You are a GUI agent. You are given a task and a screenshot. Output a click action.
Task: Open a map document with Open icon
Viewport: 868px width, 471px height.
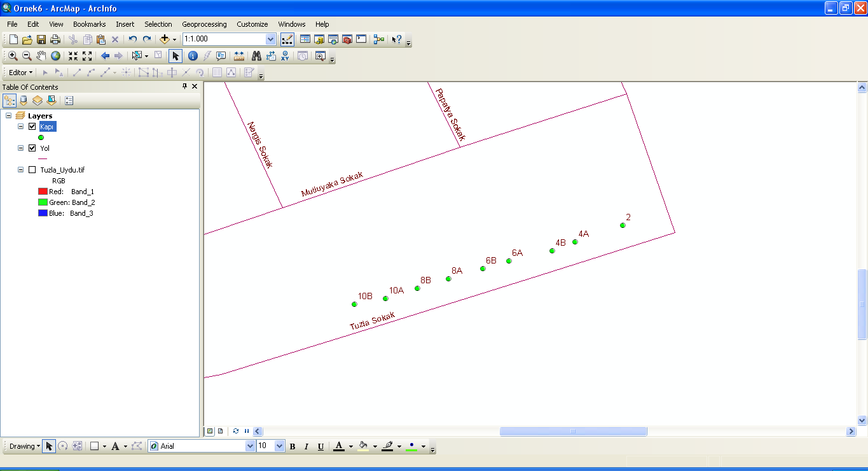[x=27, y=39]
